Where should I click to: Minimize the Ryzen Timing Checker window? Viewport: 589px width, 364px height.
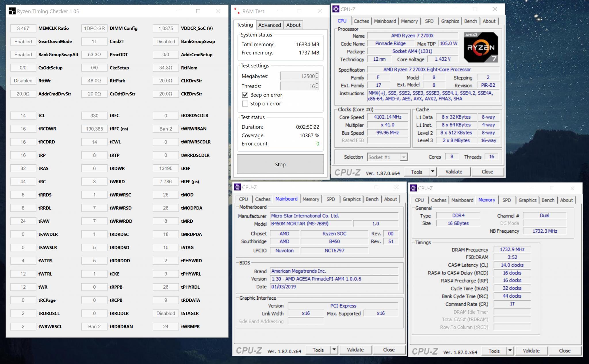178,11
